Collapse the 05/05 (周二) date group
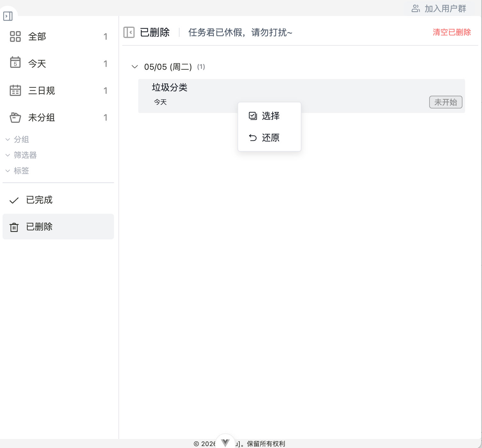This screenshot has height=448, width=482. (135, 67)
